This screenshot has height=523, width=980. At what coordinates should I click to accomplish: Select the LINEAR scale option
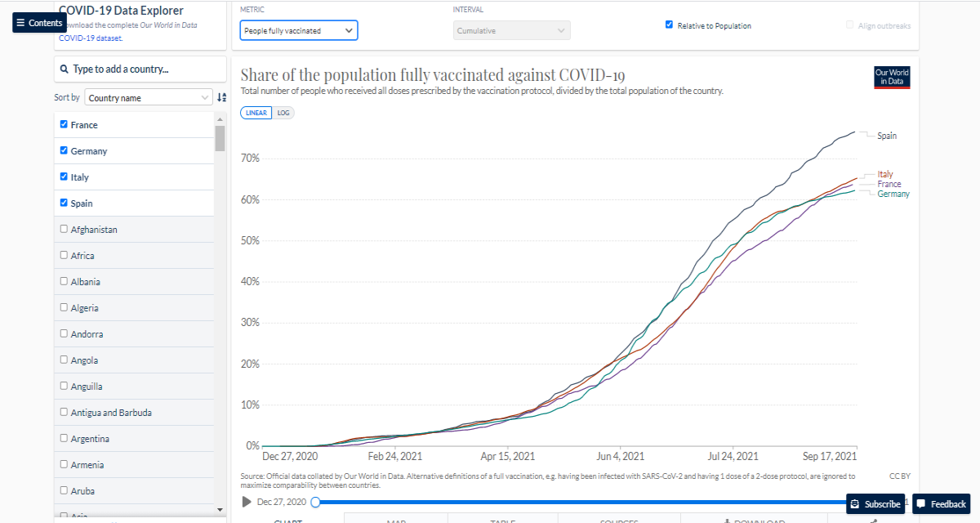(x=256, y=113)
